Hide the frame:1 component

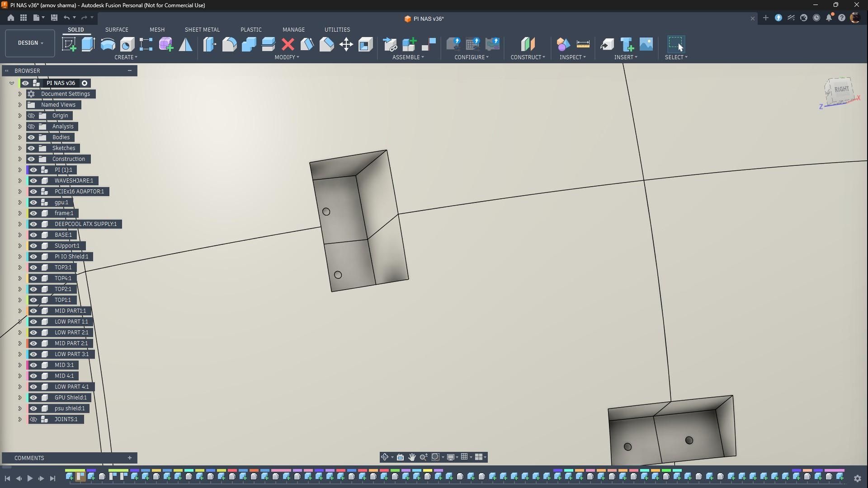tap(33, 213)
